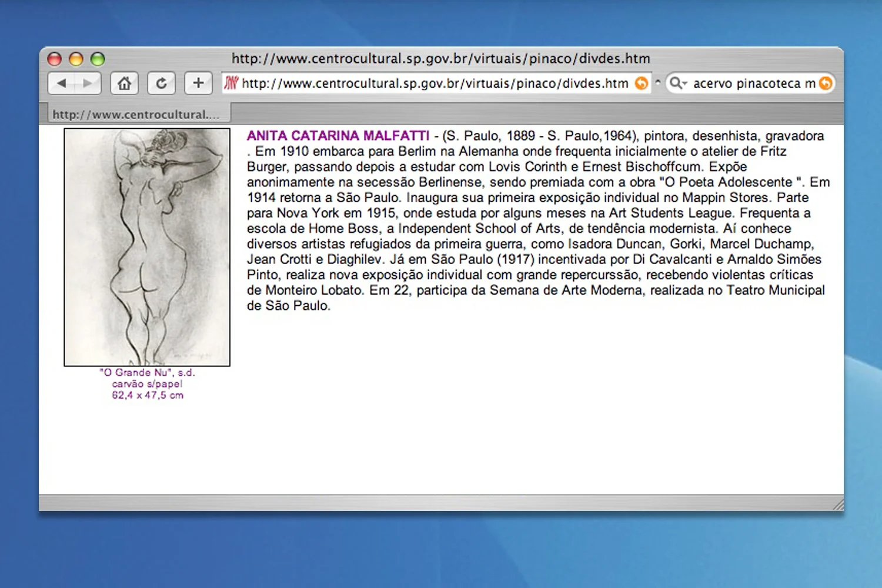Open the search magnifier dropdown menu

pos(678,83)
